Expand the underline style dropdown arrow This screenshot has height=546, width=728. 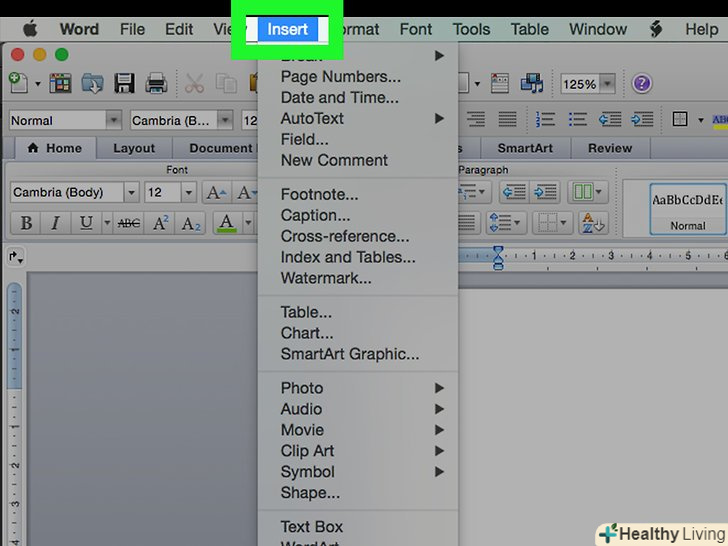tap(107, 223)
